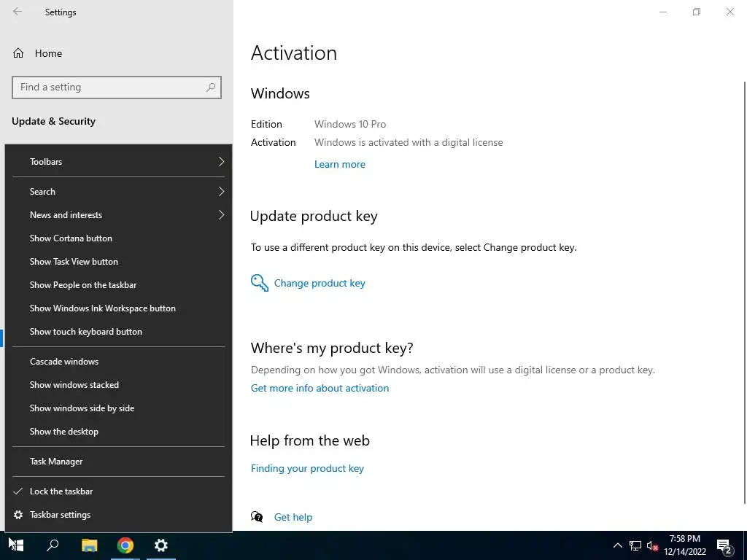Enable Show Windows Ink Workspace button
Image resolution: width=747 pixels, height=560 pixels.
point(118,308)
